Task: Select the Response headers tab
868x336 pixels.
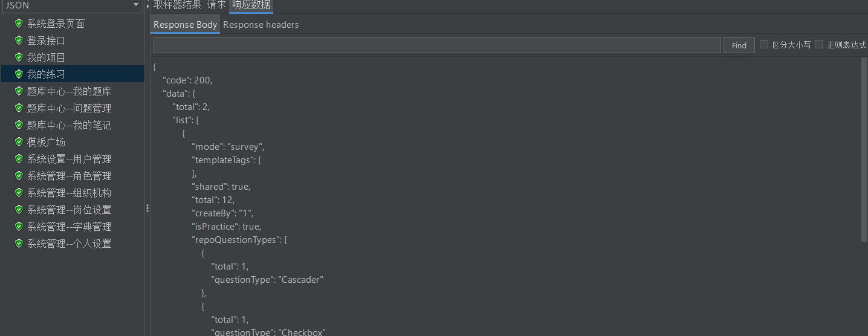Action: pos(261,25)
